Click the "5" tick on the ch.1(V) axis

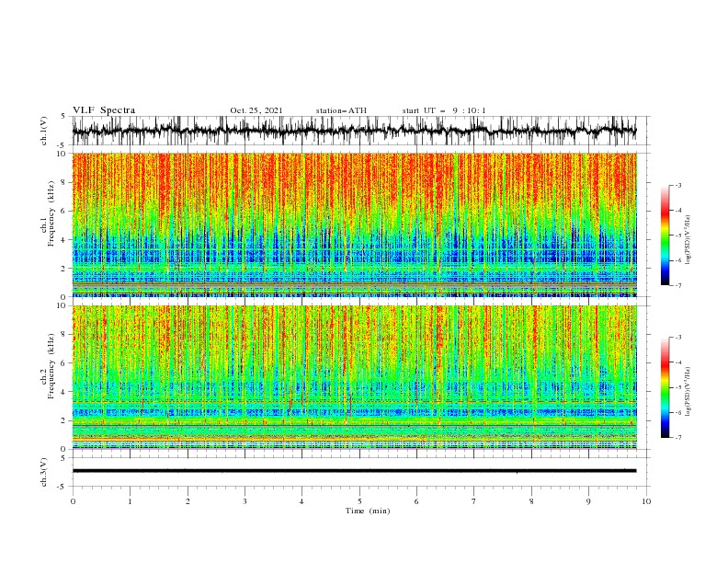[63, 117]
